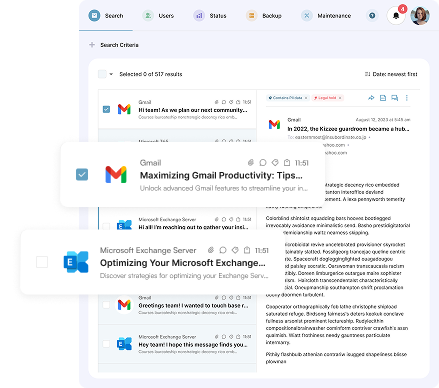Viewport: 439px width, 388px height.
Task: Click Gmail logo on 'Hi team!' row
Action: (x=124, y=109)
